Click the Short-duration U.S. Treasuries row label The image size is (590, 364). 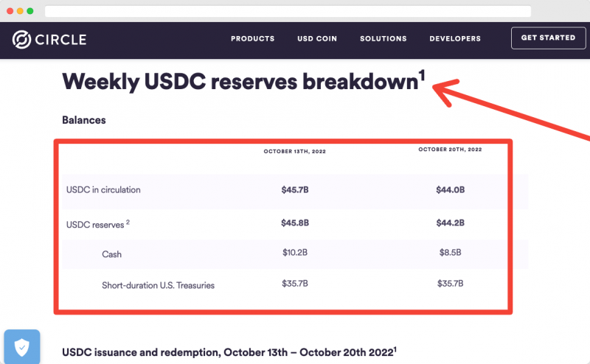(x=158, y=285)
